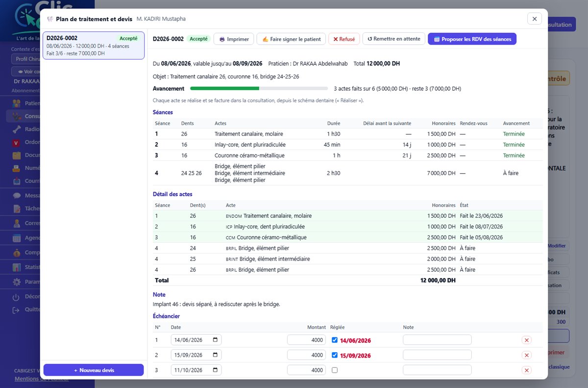Viewport: 588px width, 388px height.
Task: Open the red V Ordonnance icon in sidebar
Action: (x=17, y=142)
